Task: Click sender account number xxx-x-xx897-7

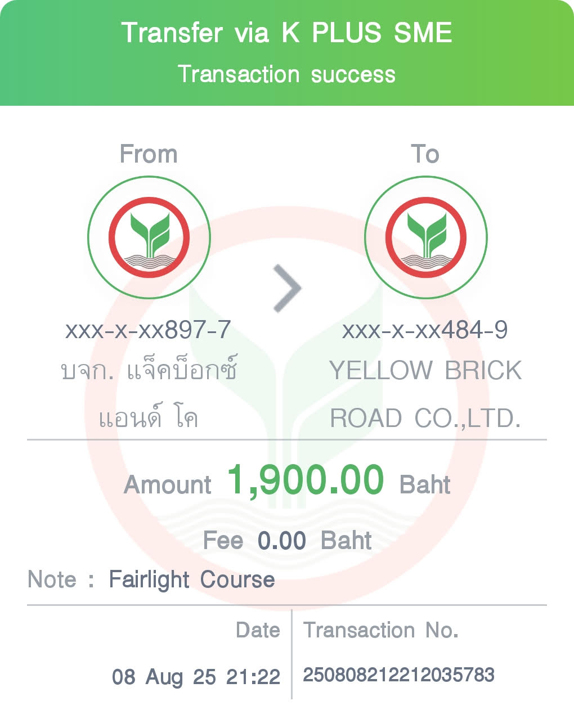Action: click(x=148, y=330)
